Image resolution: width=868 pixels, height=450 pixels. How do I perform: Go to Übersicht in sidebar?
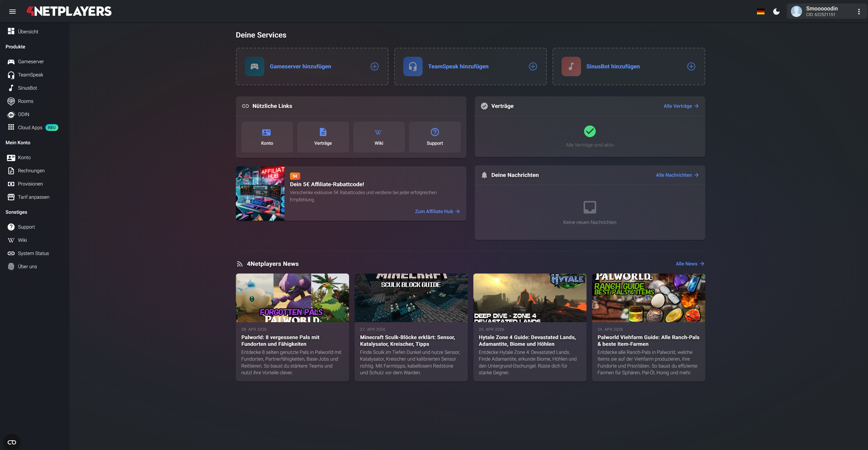point(28,31)
